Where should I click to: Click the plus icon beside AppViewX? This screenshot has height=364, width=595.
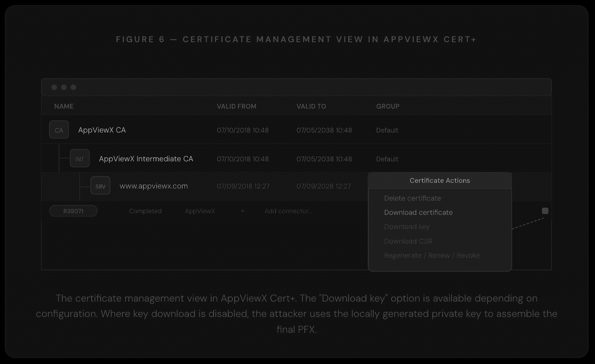[243, 211]
